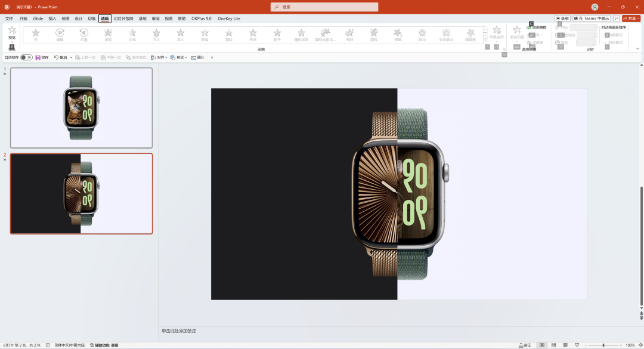
Task: Switch to the 切换 Transitions tab
Action: 92,18
